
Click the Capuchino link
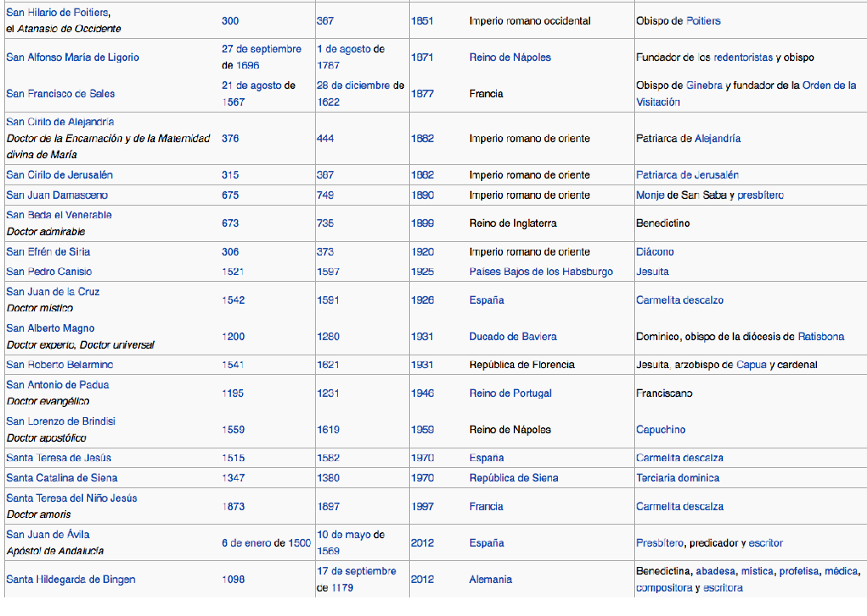[x=660, y=430]
